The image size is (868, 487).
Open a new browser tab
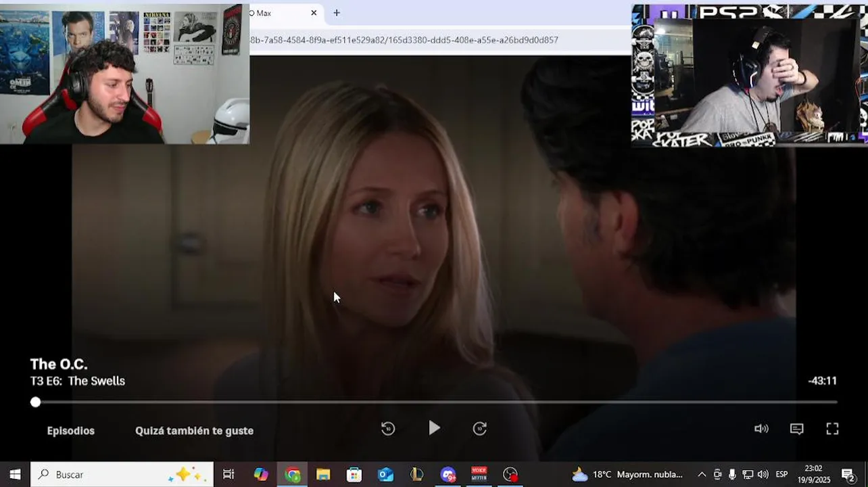[337, 13]
